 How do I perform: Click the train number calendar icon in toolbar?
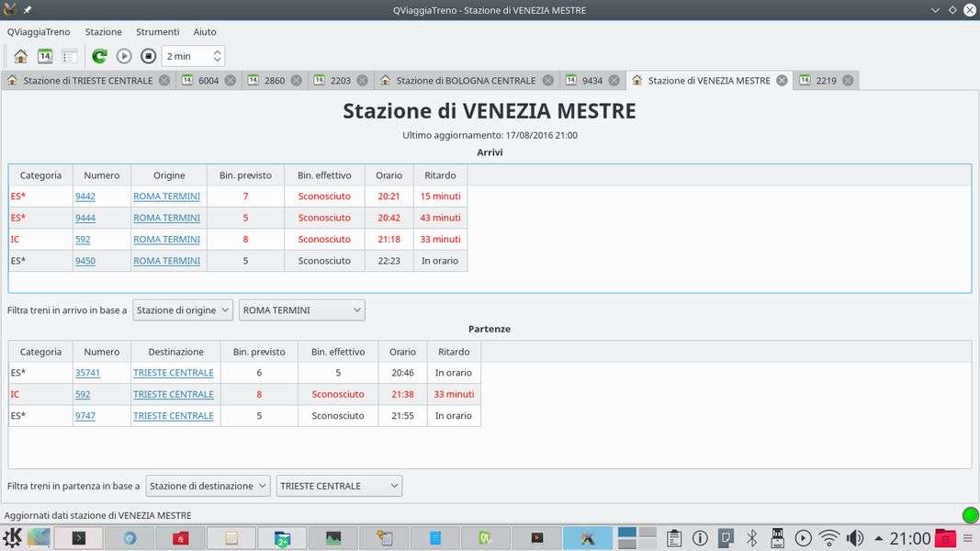(x=45, y=56)
